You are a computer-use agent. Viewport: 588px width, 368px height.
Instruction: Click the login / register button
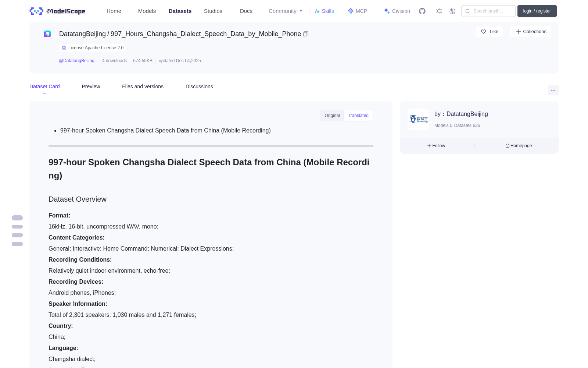pyautogui.click(x=537, y=11)
